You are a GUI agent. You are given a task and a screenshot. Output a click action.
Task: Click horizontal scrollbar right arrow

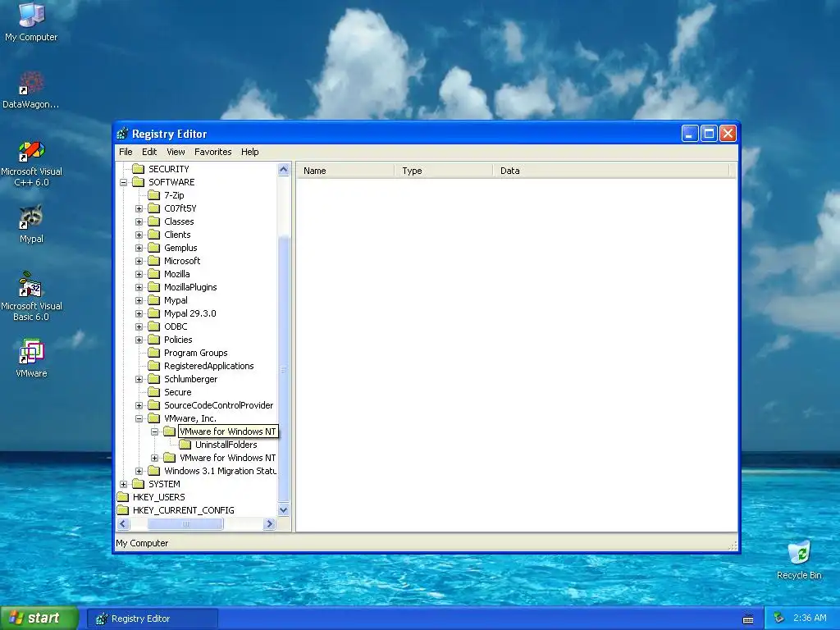pyautogui.click(x=269, y=524)
